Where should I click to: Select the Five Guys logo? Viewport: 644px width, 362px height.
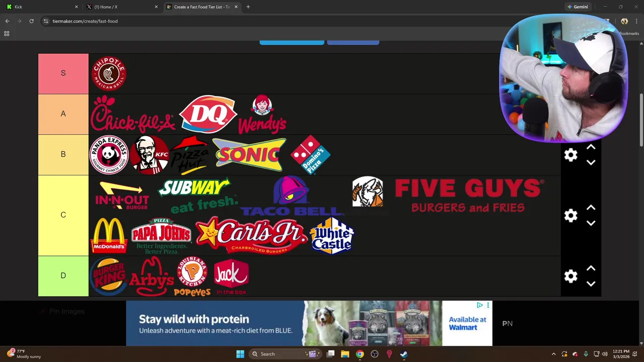click(469, 196)
